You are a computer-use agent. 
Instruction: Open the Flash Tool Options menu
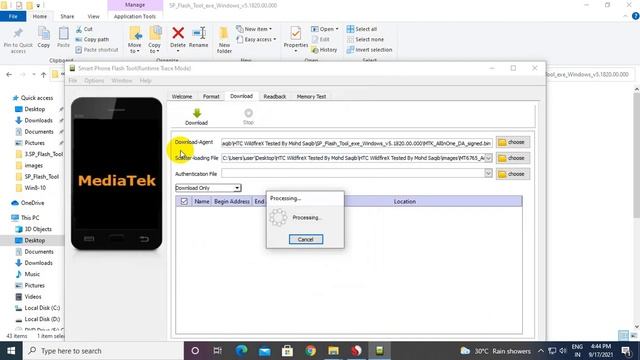coord(94,80)
